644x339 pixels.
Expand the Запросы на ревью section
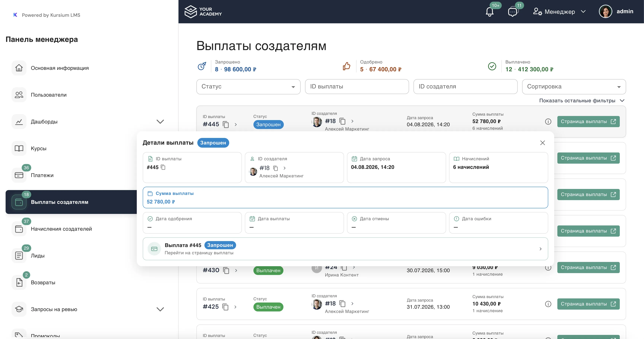pyautogui.click(x=160, y=309)
